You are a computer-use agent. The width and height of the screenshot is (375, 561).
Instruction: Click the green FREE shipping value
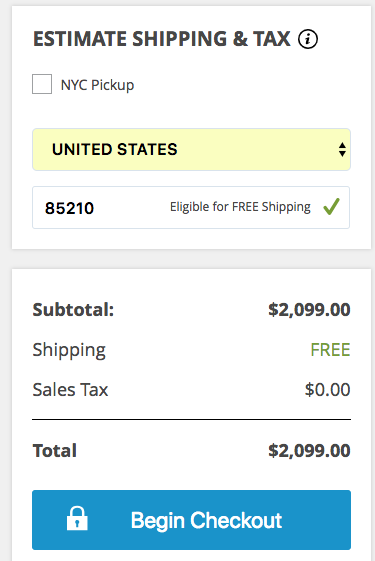click(x=330, y=350)
